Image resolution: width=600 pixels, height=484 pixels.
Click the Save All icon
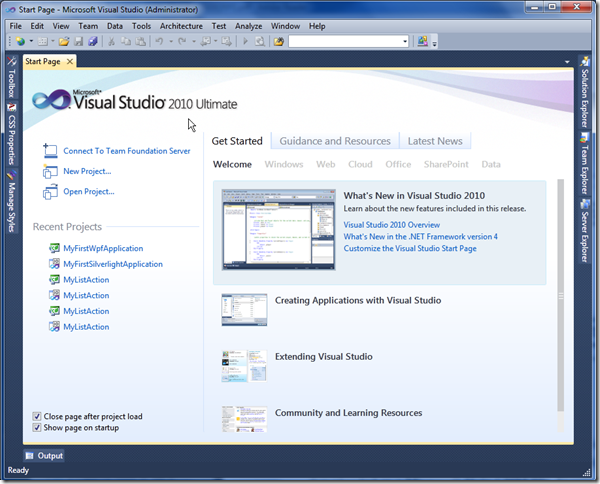pyautogui.click(x=93, y=41)
